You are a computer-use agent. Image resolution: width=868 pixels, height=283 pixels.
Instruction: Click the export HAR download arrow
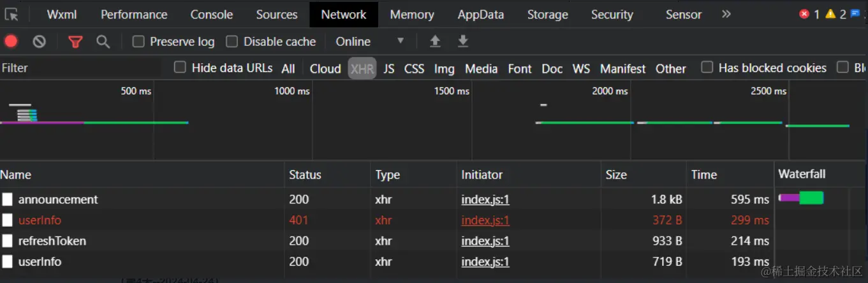463,41
